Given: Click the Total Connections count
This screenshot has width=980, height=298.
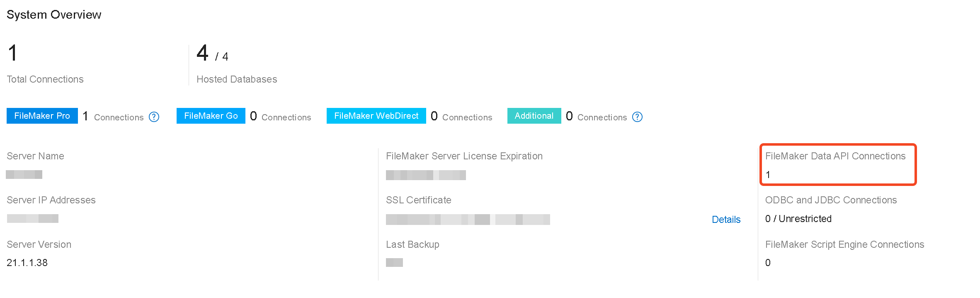Looking at the screenshot, I should pos(13,53).
